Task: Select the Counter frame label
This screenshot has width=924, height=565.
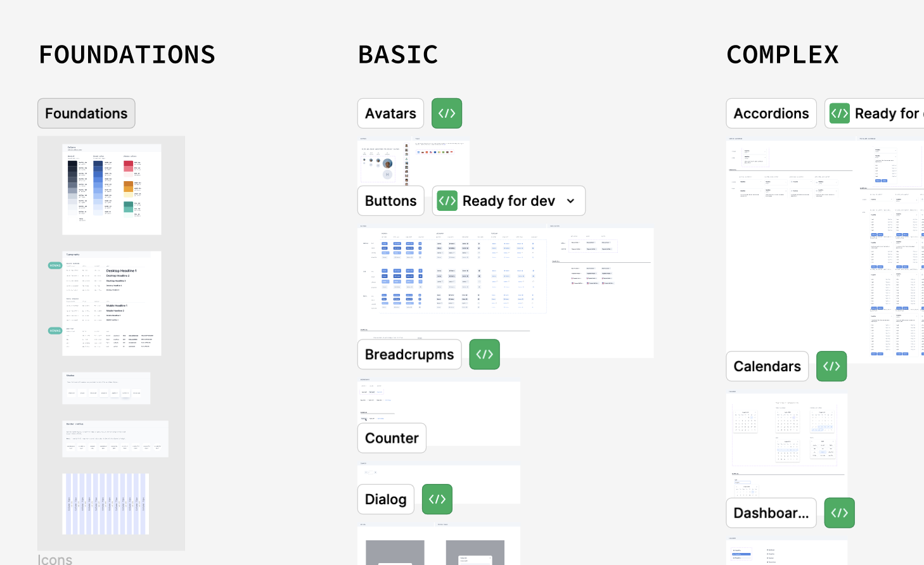Action: pos(392,438)
